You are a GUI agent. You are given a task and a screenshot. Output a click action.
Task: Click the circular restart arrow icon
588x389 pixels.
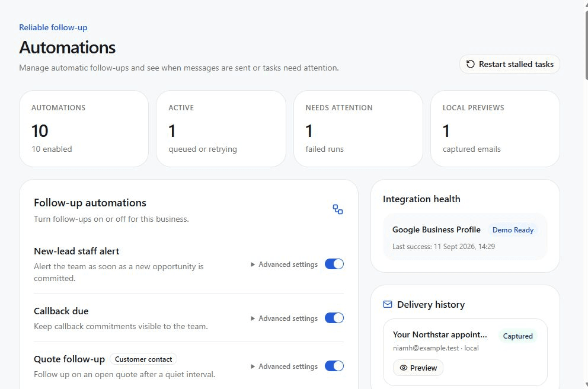pyautogui.click(x=470, y=64)
